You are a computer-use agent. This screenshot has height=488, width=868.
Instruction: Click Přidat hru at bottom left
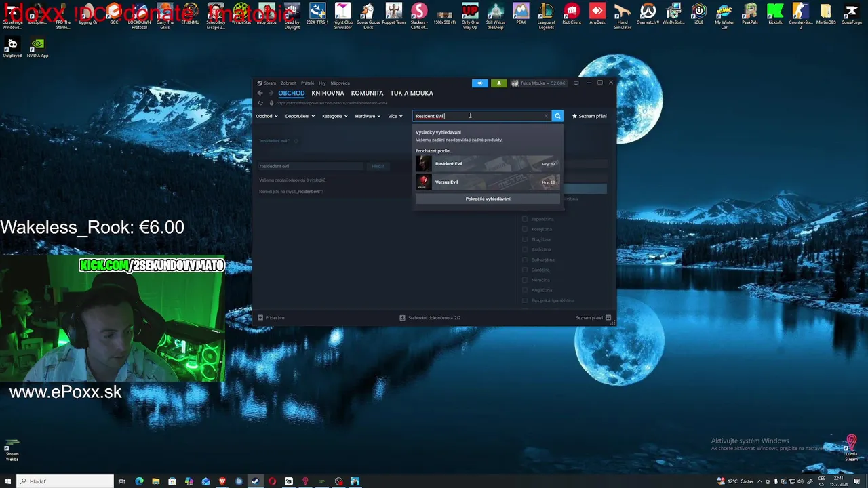271,317
